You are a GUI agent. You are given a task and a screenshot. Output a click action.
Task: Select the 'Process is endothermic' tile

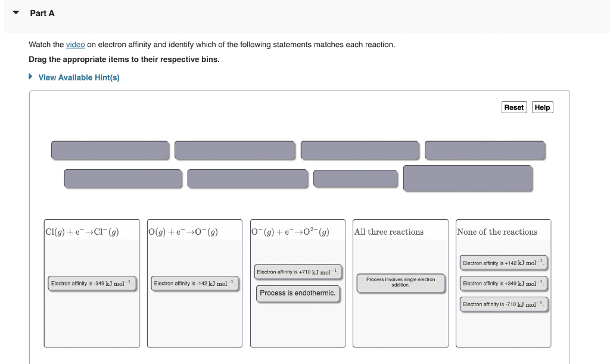298,293
